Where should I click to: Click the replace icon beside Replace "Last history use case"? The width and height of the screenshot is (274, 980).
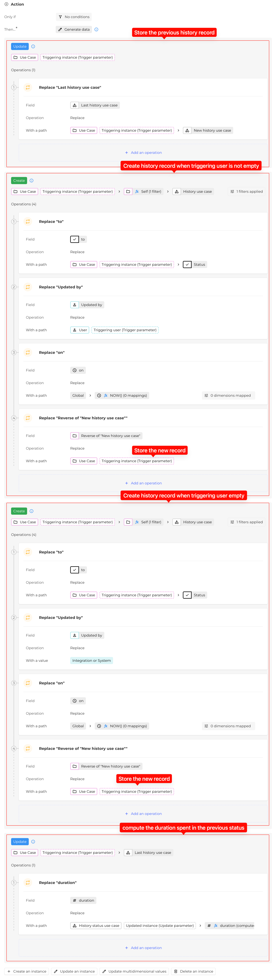pyautogui.click(x=28, y=88)
